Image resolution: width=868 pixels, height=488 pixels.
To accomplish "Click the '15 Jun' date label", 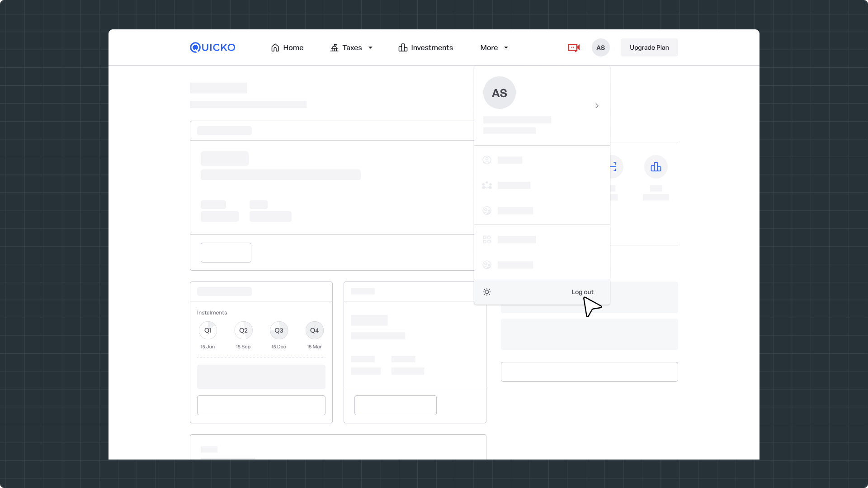I will (208, 347).
